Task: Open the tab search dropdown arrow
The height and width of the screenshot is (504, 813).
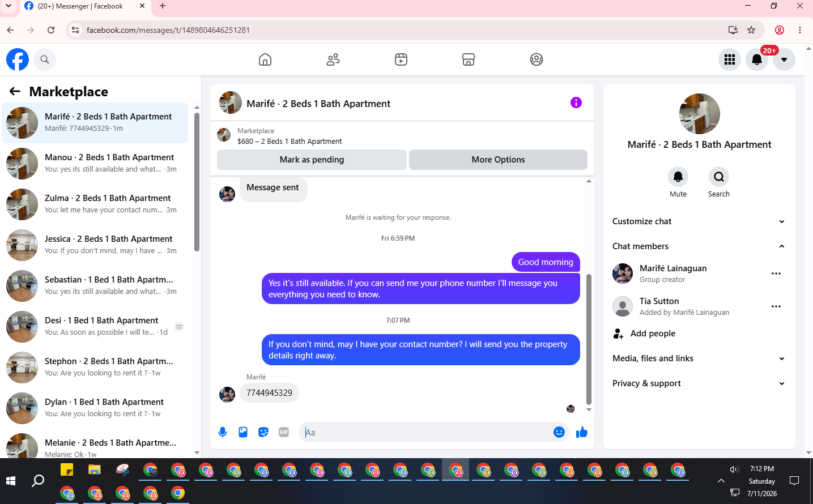Action: 8,6
